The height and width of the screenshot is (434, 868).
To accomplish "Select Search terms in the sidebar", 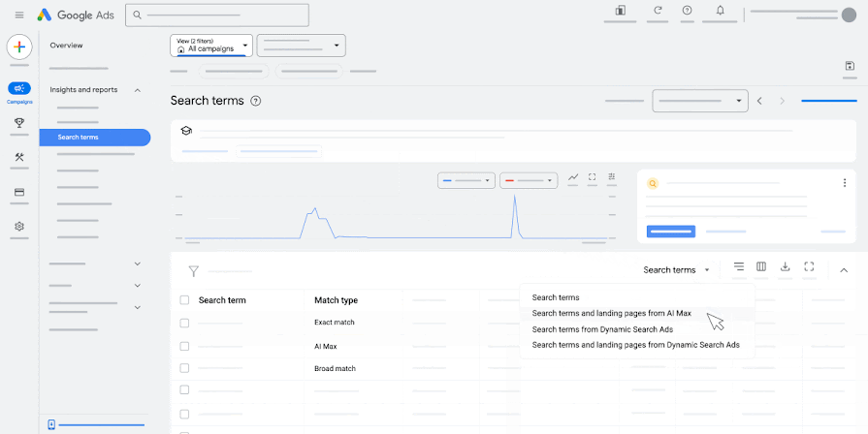I will [95, 138].
